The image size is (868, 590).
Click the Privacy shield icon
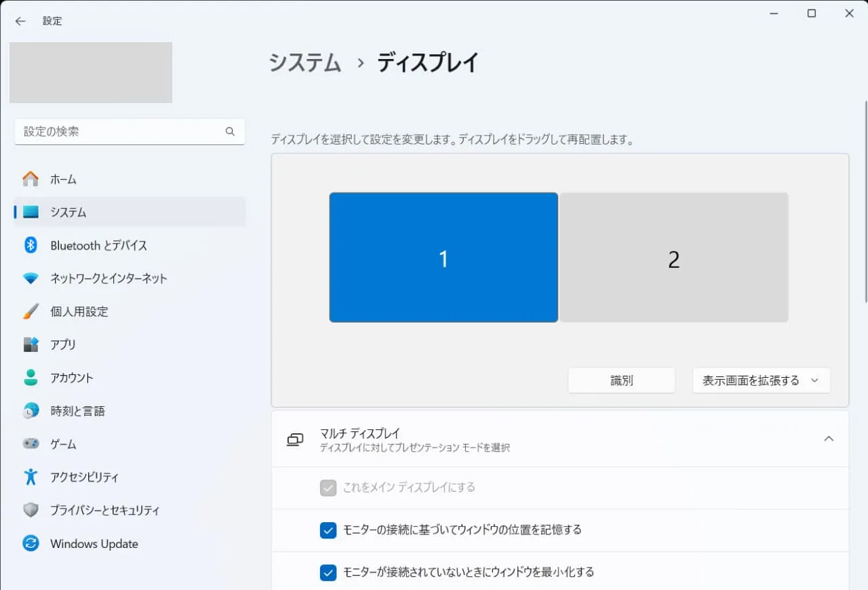31,510
